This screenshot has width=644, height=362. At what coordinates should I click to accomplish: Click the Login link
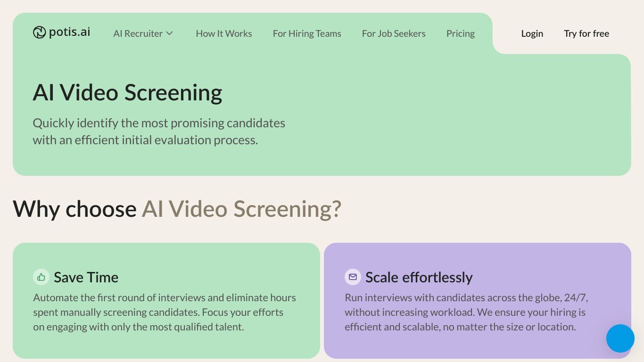tap(532, 33)
